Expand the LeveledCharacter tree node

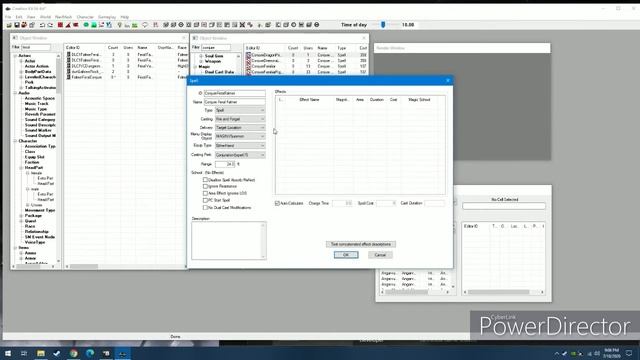(21, 77)
